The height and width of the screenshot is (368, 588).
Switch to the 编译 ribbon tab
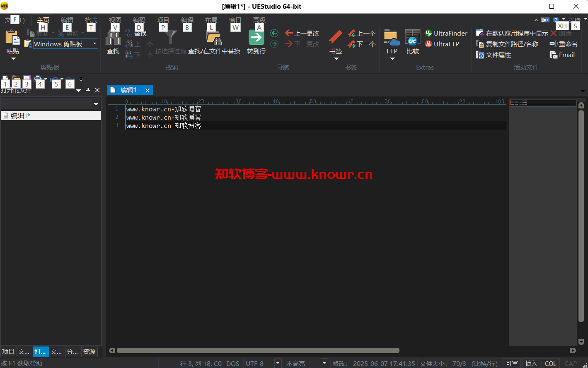[187, 20]
